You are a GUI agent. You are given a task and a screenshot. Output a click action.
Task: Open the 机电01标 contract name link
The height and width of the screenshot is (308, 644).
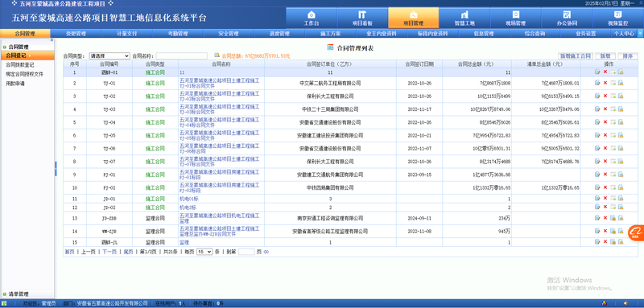coord(189,199)
